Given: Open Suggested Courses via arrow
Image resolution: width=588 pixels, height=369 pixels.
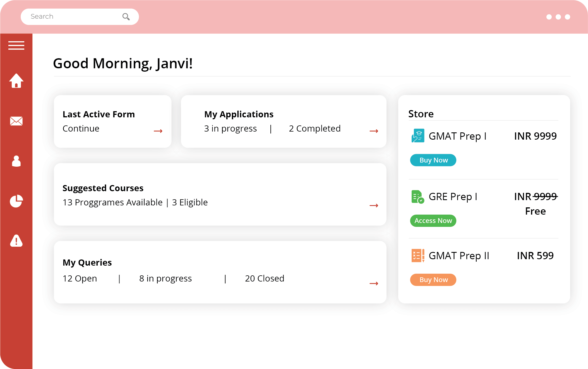Looking at the screenshot, I should 374,206.
